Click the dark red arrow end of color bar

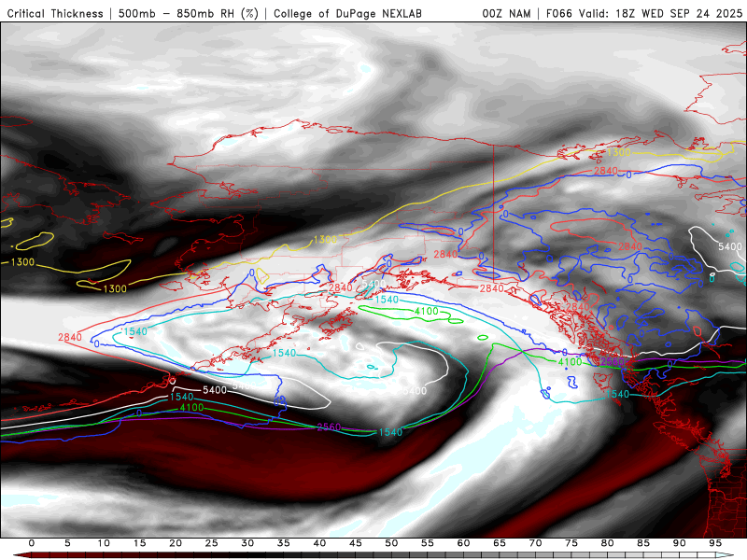(21, 555)
